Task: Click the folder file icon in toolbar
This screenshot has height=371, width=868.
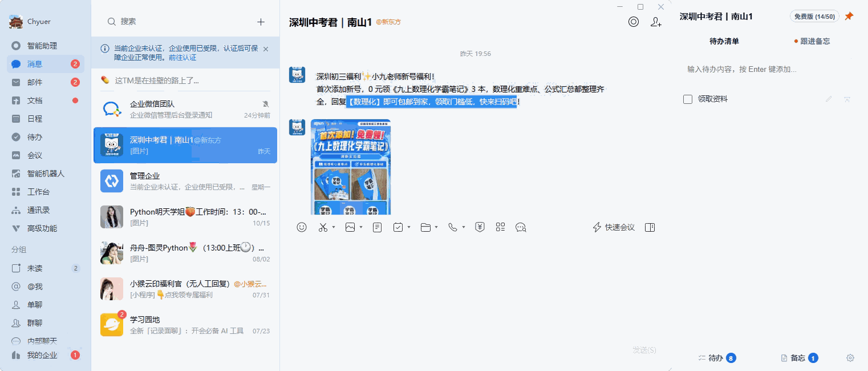Action: pyautogui.click(x=425, y=227)
